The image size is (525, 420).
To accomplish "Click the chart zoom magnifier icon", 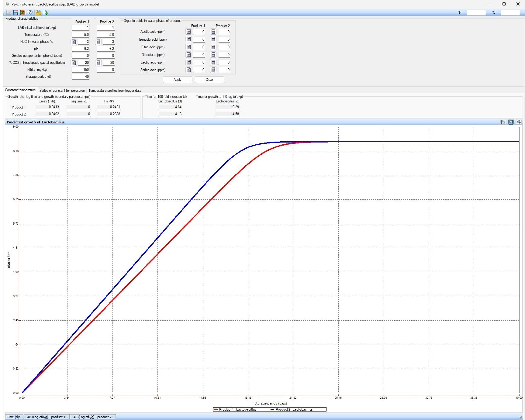I will [x=519, y=122].
